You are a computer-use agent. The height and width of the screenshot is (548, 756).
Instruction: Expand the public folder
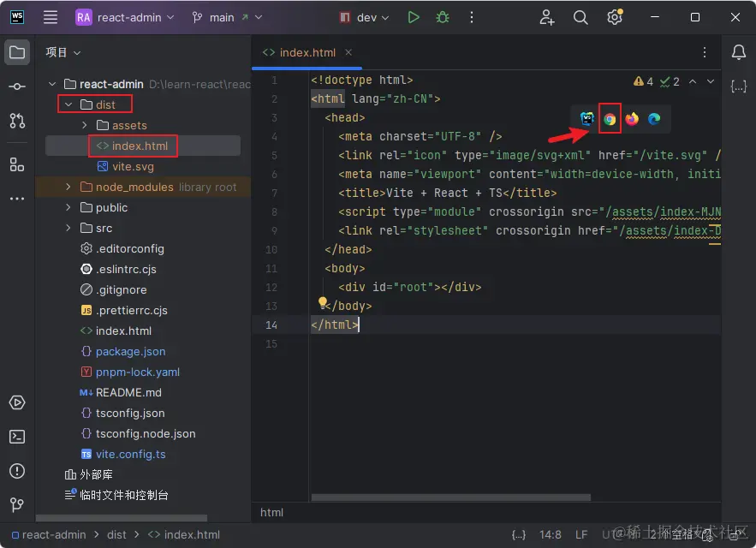tap(68, 208)
